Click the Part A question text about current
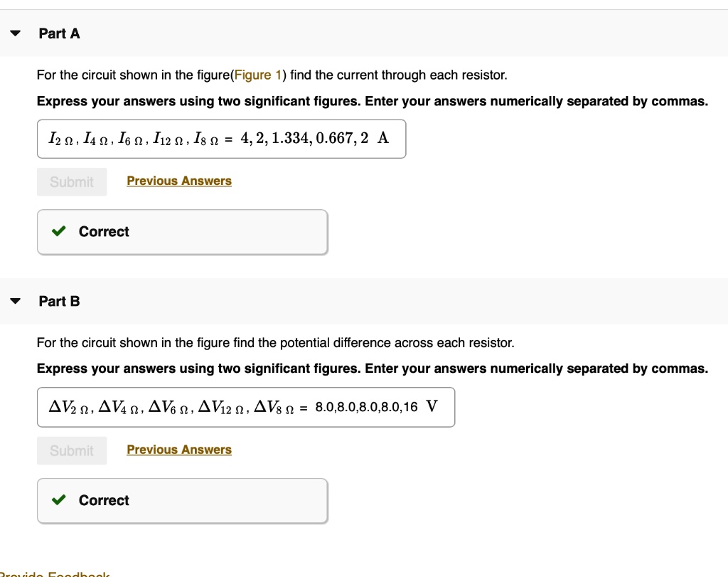 (x=272, y=75)
